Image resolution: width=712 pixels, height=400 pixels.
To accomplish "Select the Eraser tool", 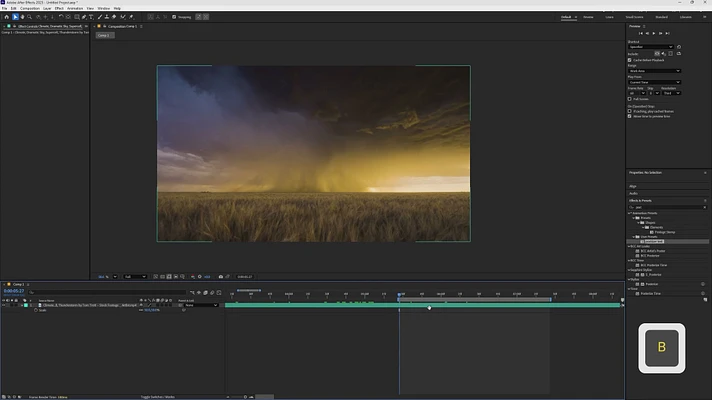I will click(x=114, y=17).
